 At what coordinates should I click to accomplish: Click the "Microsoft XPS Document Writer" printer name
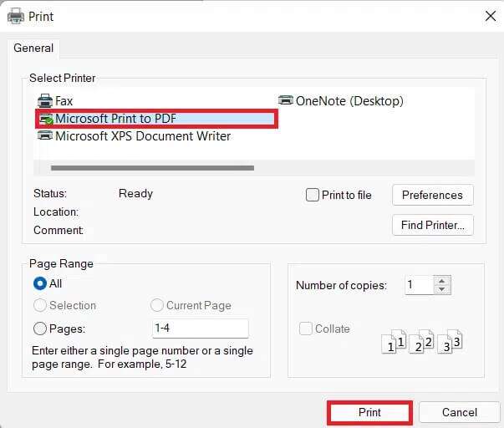[143, 136]
